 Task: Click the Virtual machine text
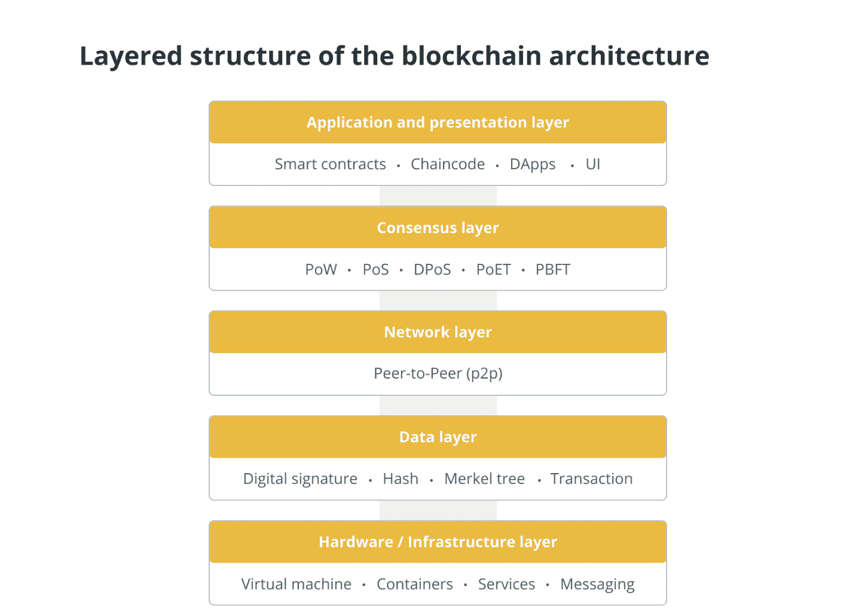[297, 584]
